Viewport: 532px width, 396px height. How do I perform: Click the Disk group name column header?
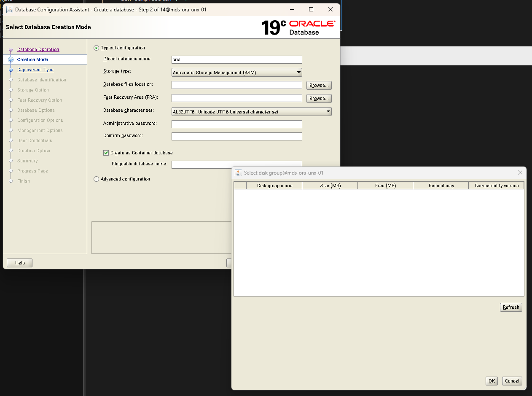[274, 186]
